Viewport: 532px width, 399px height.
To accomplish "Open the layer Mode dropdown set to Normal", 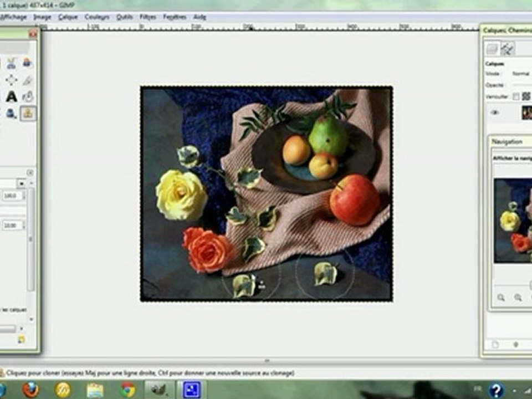I will click(521, 74).
